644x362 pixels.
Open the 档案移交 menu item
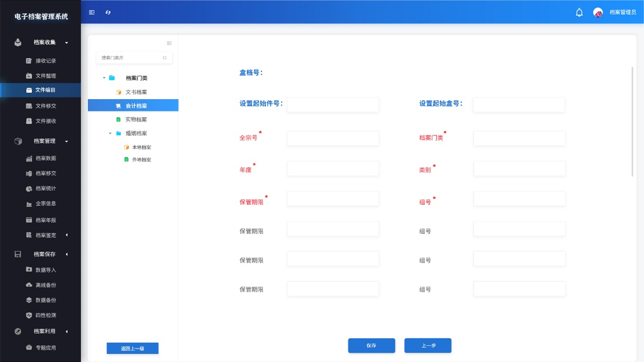[45, 173]
